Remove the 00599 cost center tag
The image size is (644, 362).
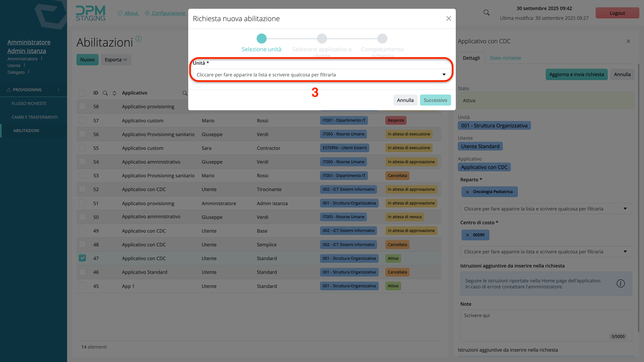click(x=467, y=235)
